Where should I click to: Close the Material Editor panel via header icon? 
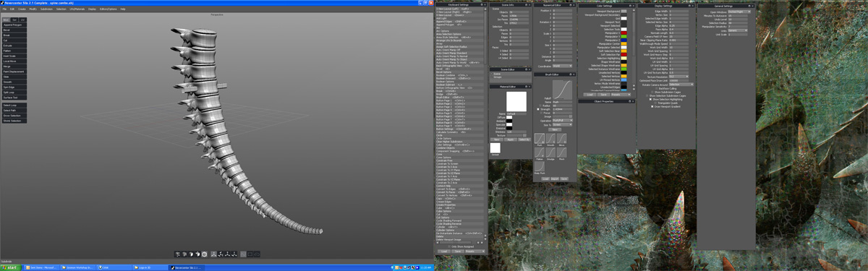tap(529, 86)
